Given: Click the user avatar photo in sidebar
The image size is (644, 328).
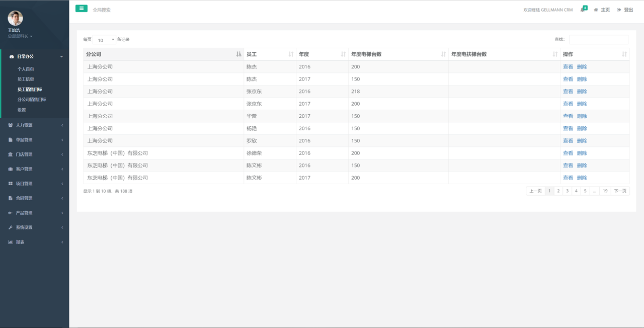Looking at the screenshot, I should point(15,18).
